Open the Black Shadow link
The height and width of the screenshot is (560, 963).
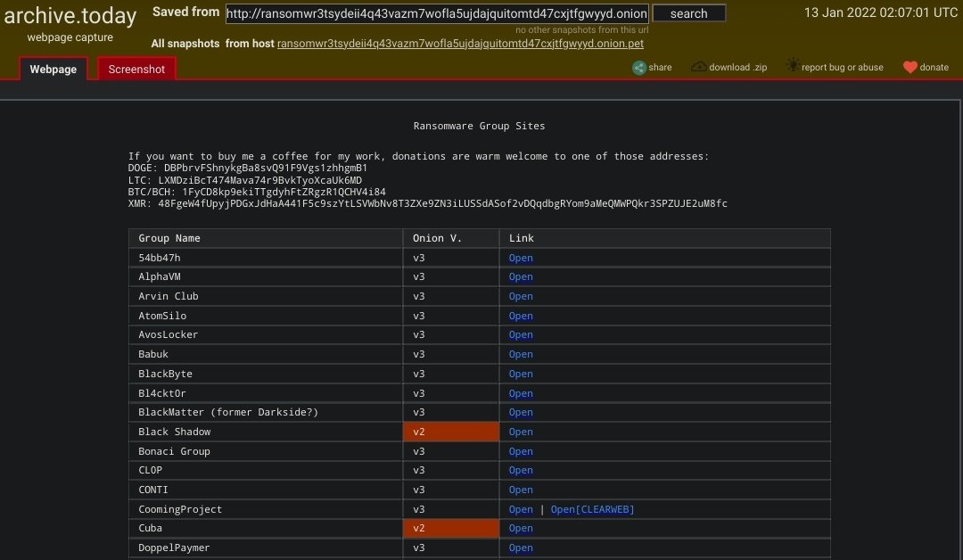click(x=520, y=432)
